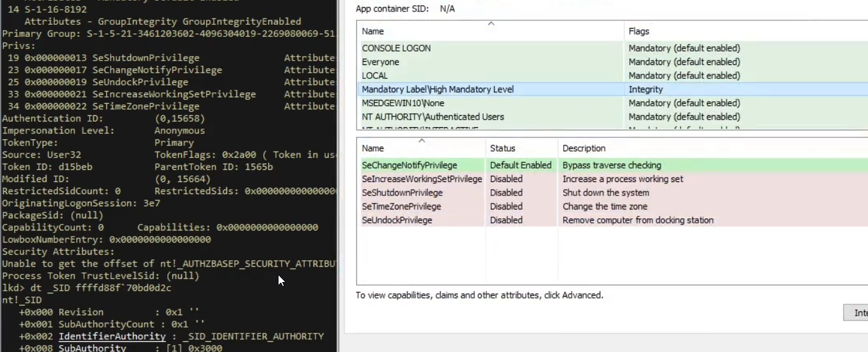Click the Integrity flag cell
The width and height of the screenshot is (868, 352).
coord(645,90)
